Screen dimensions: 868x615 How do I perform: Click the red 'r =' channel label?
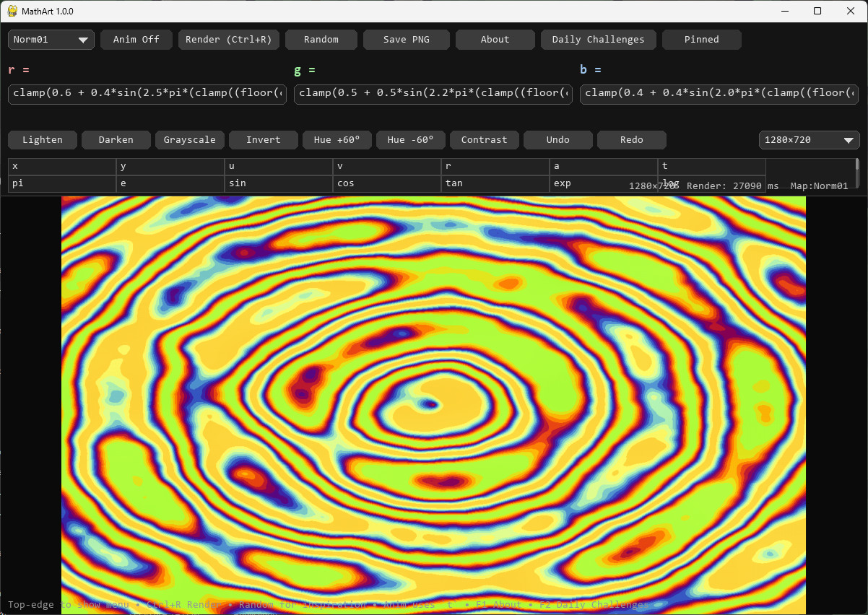18,71
